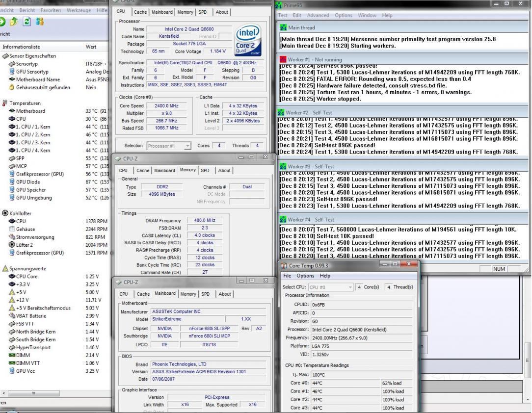The width and height of the screenshot is (532, 413).
Task: Click the Temperaturen thermometer icon
Action: 5,103
